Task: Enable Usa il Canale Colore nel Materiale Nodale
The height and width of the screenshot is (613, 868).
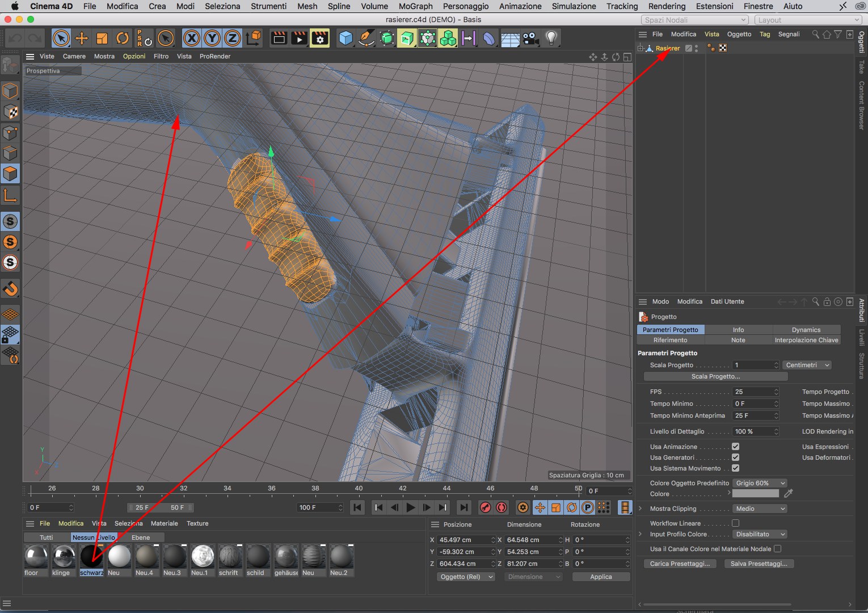Action: tap(777, 549)
